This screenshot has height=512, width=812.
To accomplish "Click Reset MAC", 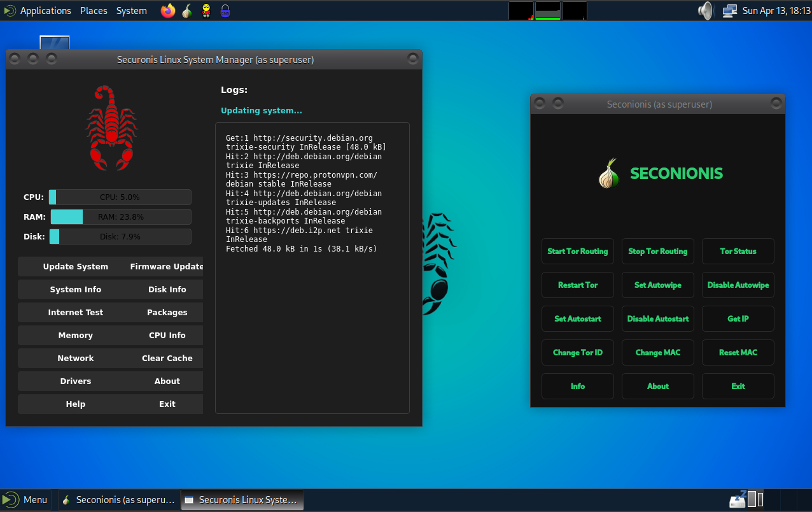I will [x=738, y=353].
